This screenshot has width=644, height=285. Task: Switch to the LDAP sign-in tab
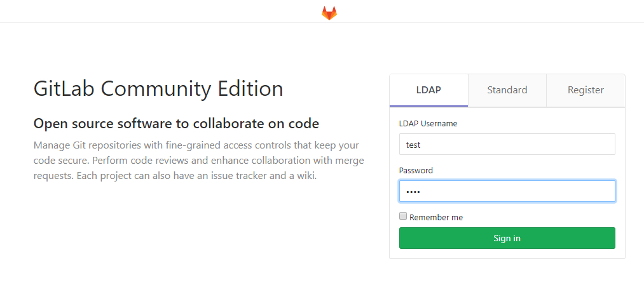coord(428,90)
